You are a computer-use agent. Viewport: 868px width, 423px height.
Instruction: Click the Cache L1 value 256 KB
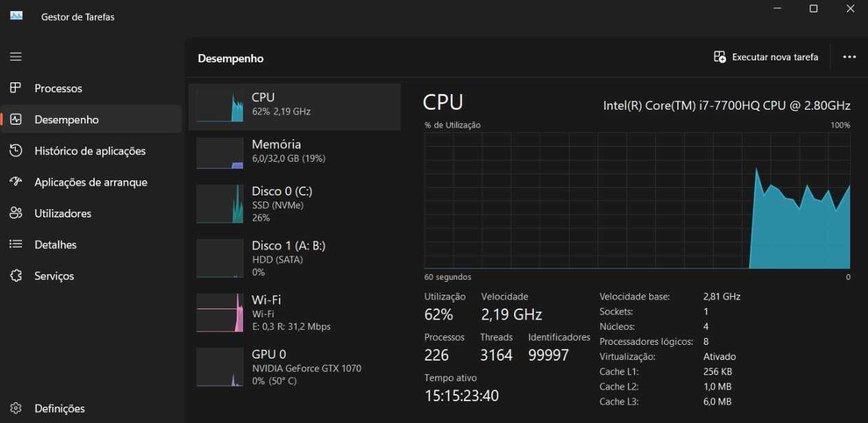718,372
